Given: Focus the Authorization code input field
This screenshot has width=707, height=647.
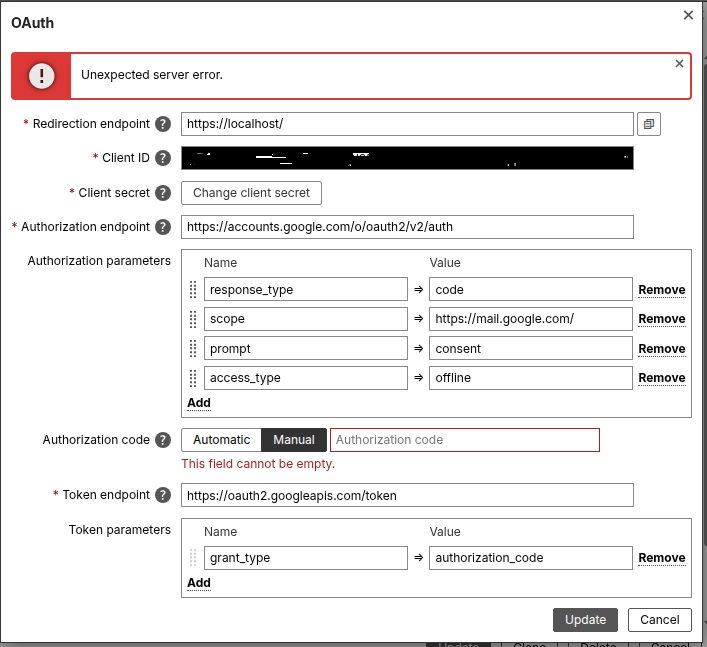Looking at the screenshot, I should (x=464, y=440).
